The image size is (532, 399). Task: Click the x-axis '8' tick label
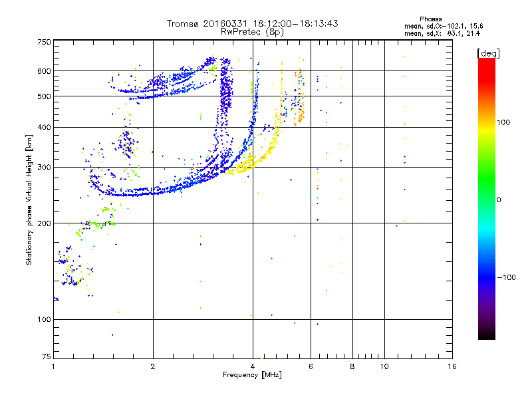(352, 366)
